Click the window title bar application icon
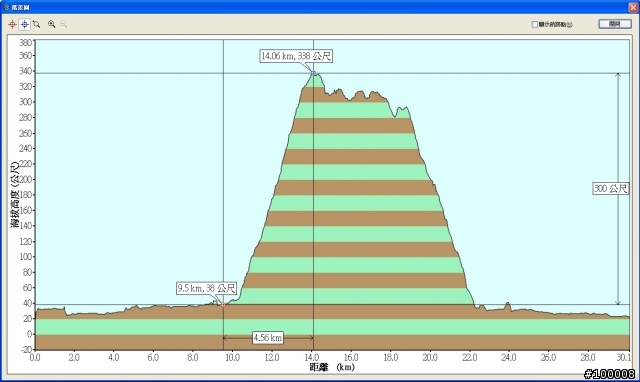This screenshot has width=640, height=382. (6, 7)
